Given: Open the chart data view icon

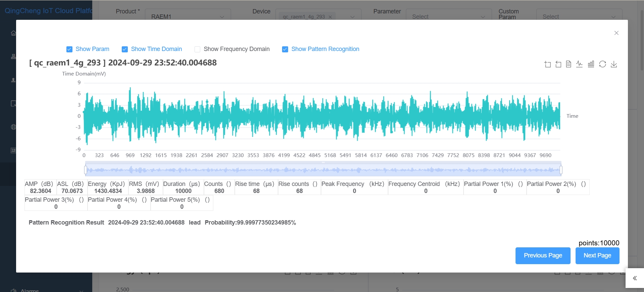Looking at the screenshot, I should (x=569, y=64).
